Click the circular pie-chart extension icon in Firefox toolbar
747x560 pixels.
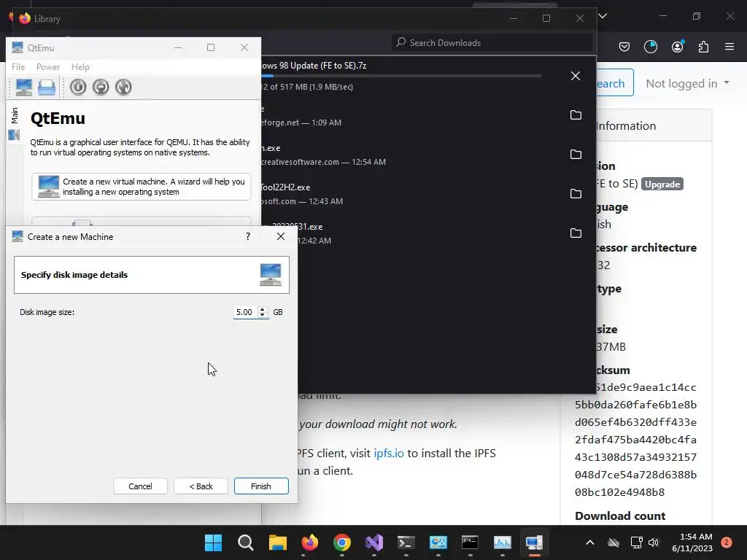(650, 47)
